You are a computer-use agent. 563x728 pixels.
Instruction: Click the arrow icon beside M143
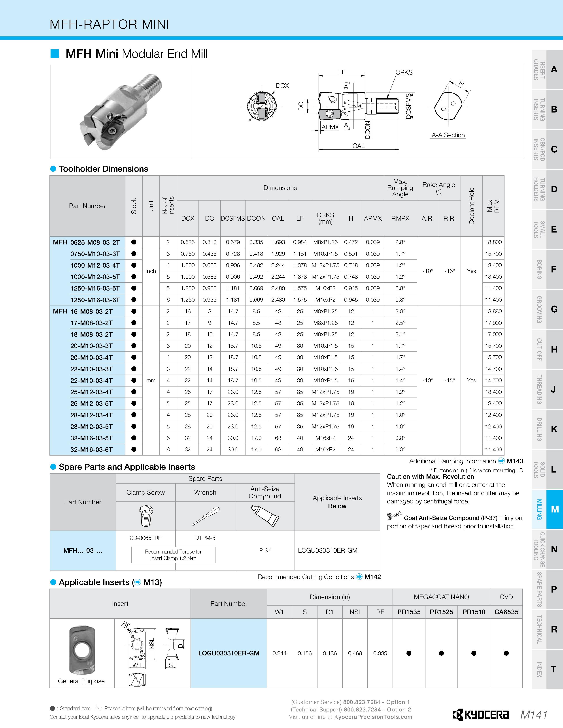[x=501, y=461]
